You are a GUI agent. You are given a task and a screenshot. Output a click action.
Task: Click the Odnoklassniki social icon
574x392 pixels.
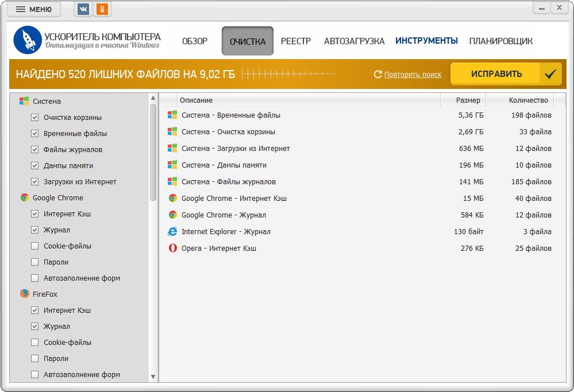(102, 9)
